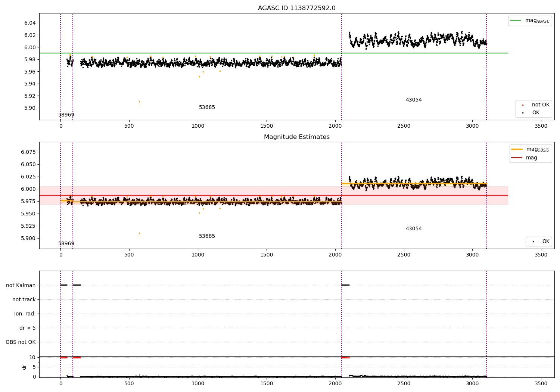Image resolution: width=560 pixels, height=392 pixels.
Task: Click the 'not OK' legend entry in top plot
Action: 536,105
